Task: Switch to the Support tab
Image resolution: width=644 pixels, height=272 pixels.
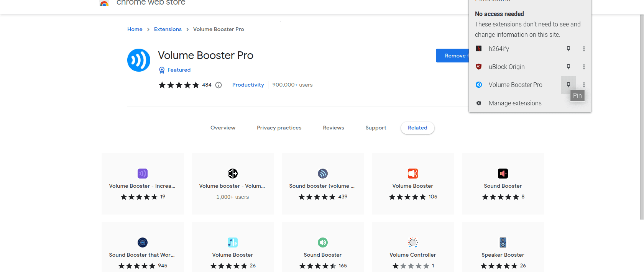Action: pos(376,128)
